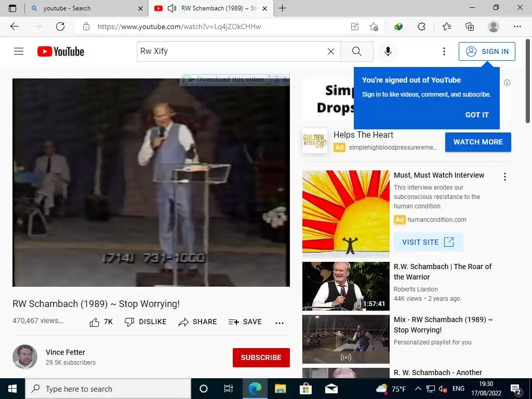Image resolution: width=532 pixels, height=399 pixels.
Task: Open the tab actions menu icon
Action: [x=12, y=8]
